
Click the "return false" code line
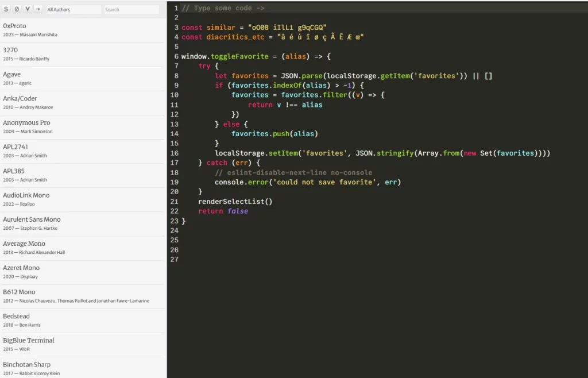pyautogui.click(x=223, y=211)
